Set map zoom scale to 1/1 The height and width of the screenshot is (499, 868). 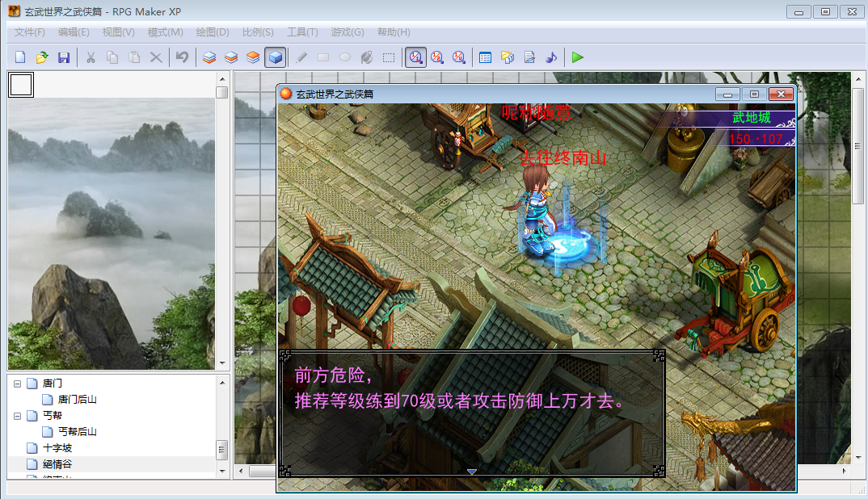click(415, 57)
